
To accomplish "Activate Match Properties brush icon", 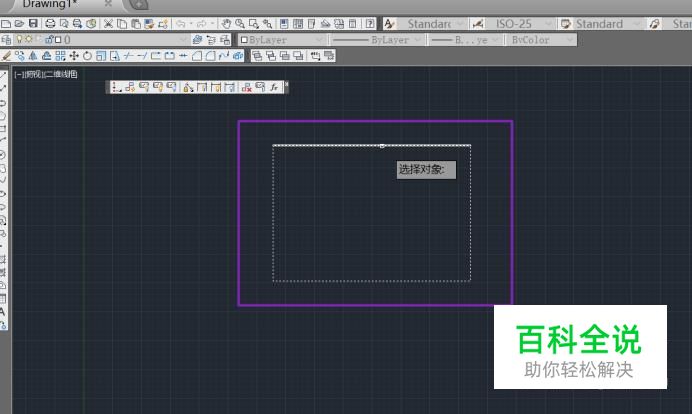I will (x=149, y=24).
